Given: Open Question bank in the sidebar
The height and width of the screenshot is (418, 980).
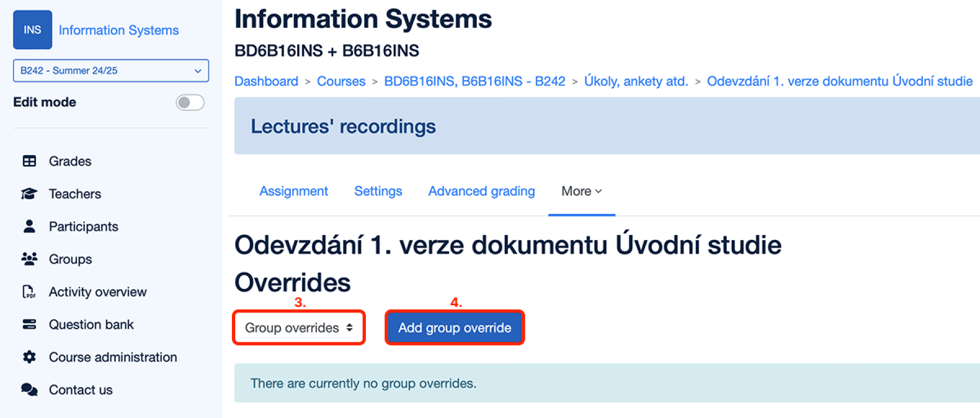Looking at the screenshot, I should 91,324.
